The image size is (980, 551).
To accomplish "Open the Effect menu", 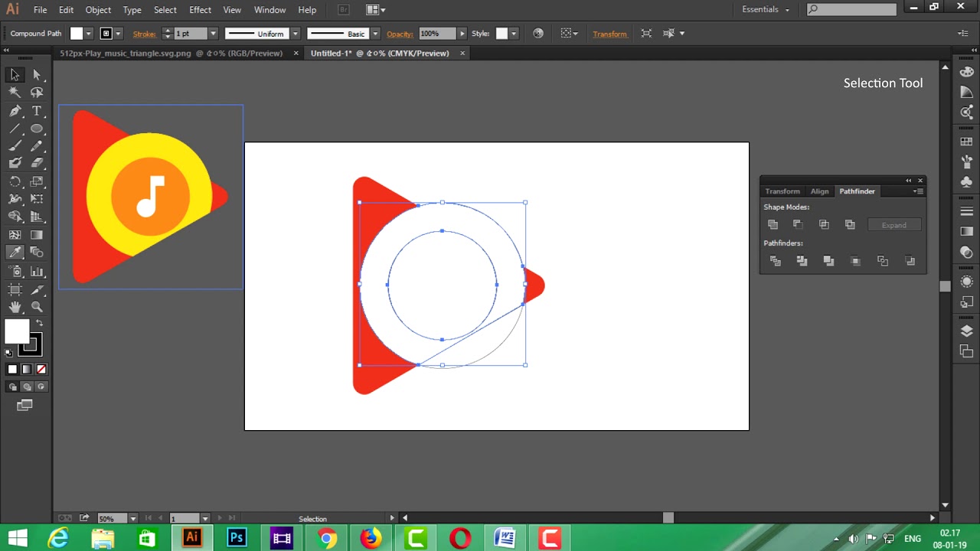I will click(x=200, y=10).
